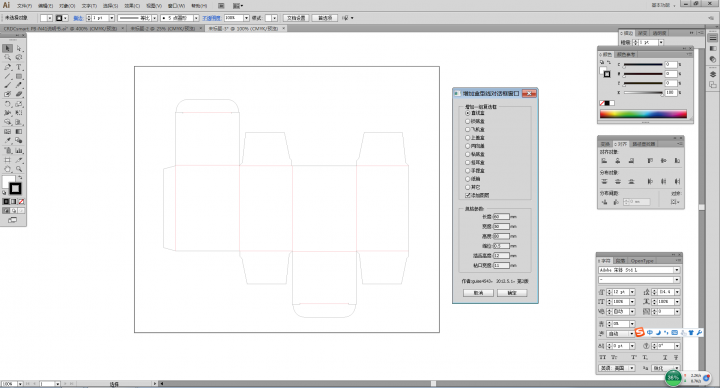This screenshot has height=388, width=720.
Task: Click 确定 button in box dialog
Action: click(512, 293)
